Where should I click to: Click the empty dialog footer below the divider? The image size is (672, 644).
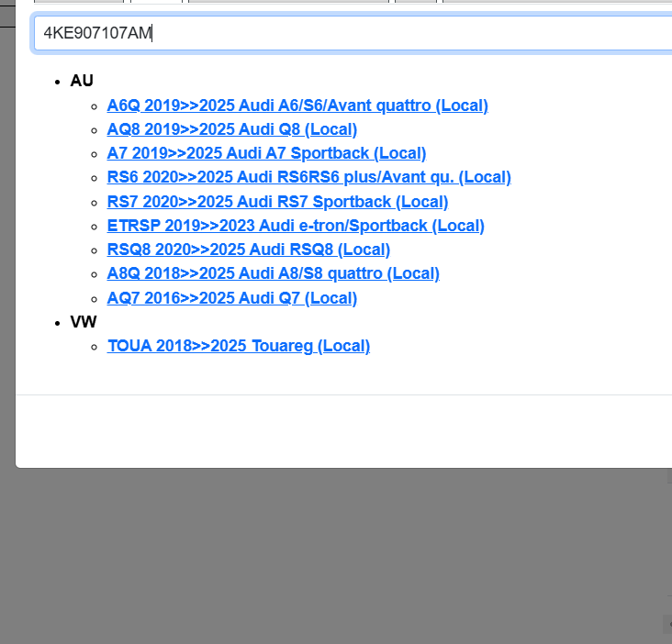point(340,431)
